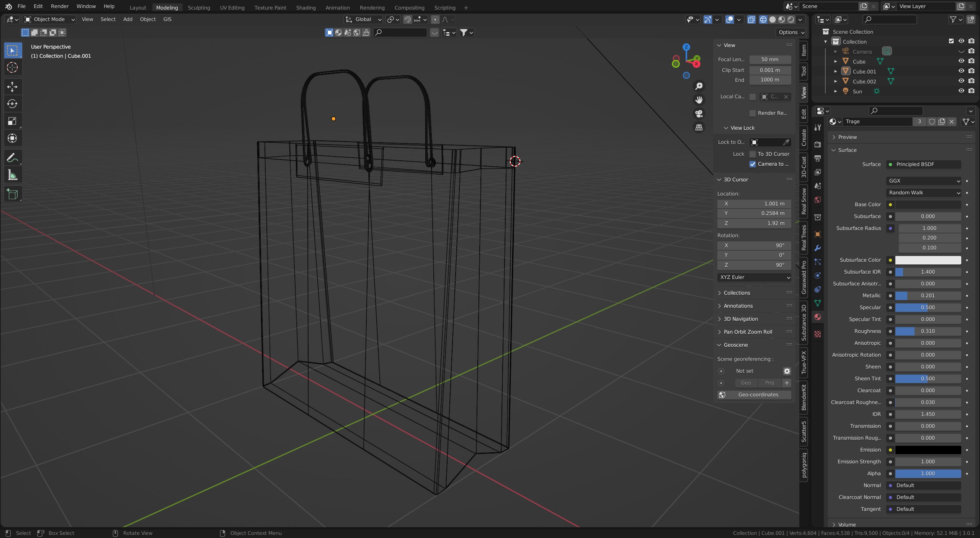980x538 pixels.
Task: Switch to the Sculpting workspace tab
Action: 199,8
